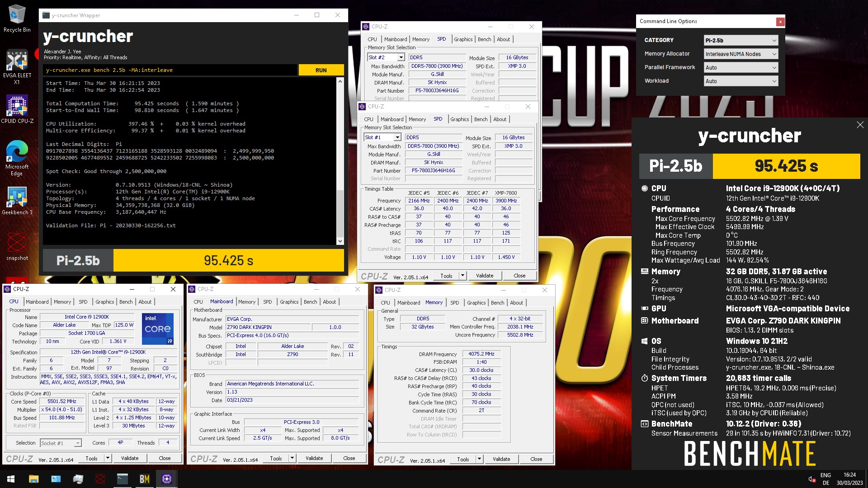The width and height of the screenshot is (868, 488).
Task: Click the Validation File line in console
Action: point(111,225)
